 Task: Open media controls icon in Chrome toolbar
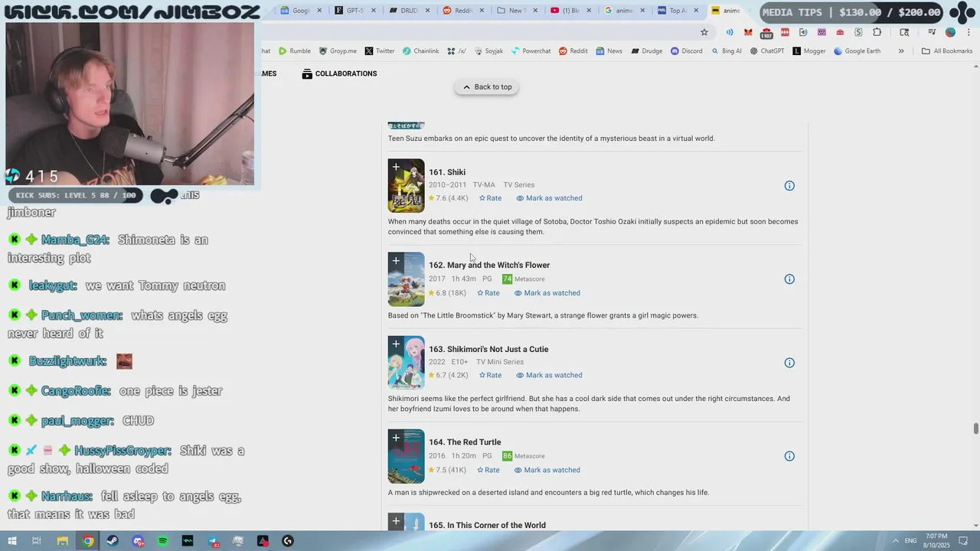click(932, 32)
